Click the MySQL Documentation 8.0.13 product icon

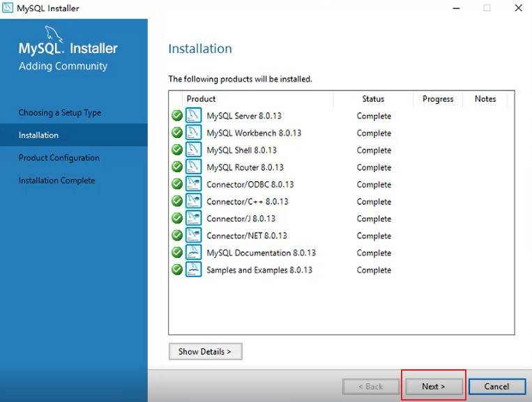193,252
